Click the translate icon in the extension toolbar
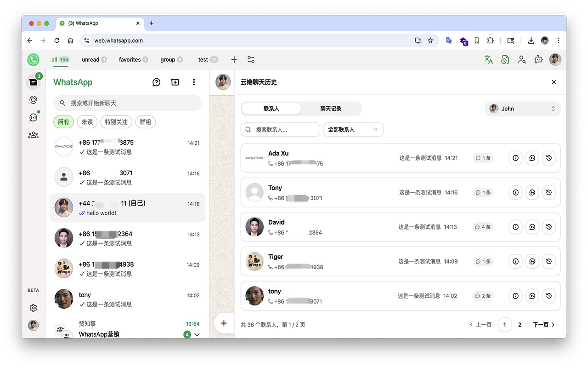The height and width of the screenshot is (368, 588). pyautogui.click(x=489, y=59)
